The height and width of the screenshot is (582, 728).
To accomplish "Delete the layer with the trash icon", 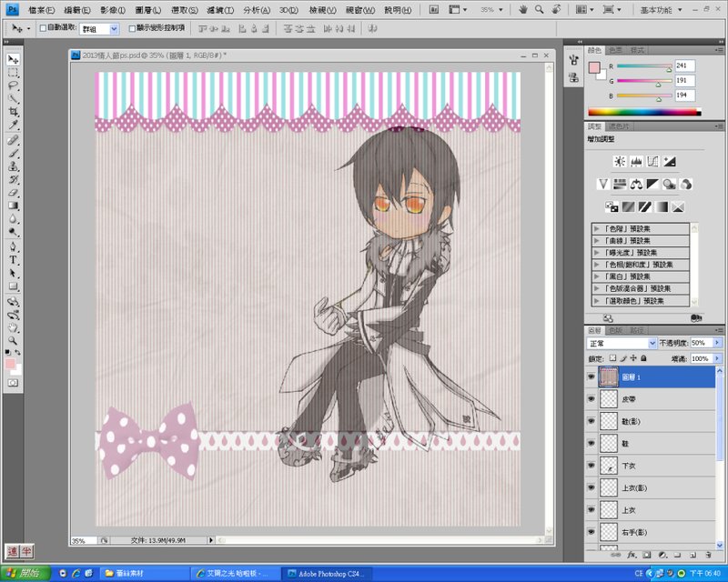I will click(708, 555).
